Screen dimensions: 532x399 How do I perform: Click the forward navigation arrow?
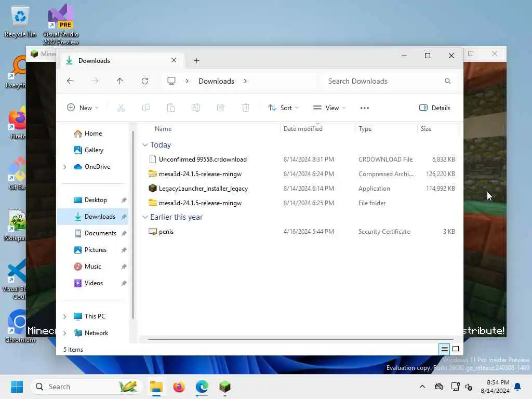96,81
